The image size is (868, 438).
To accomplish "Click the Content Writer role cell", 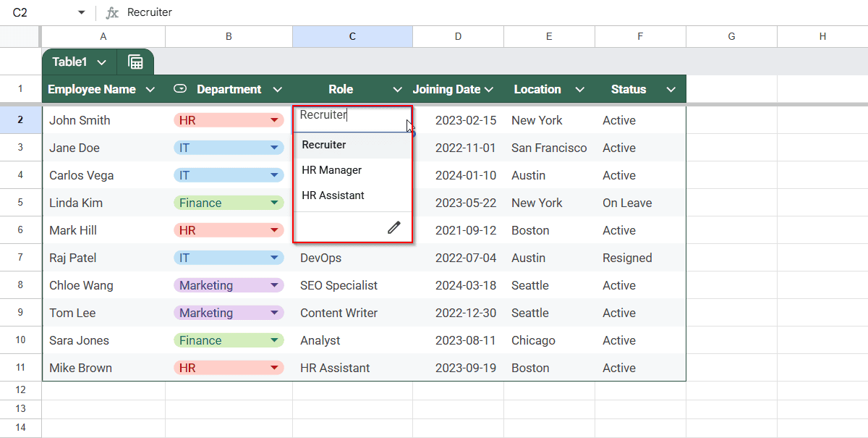I will click(352, 313).
